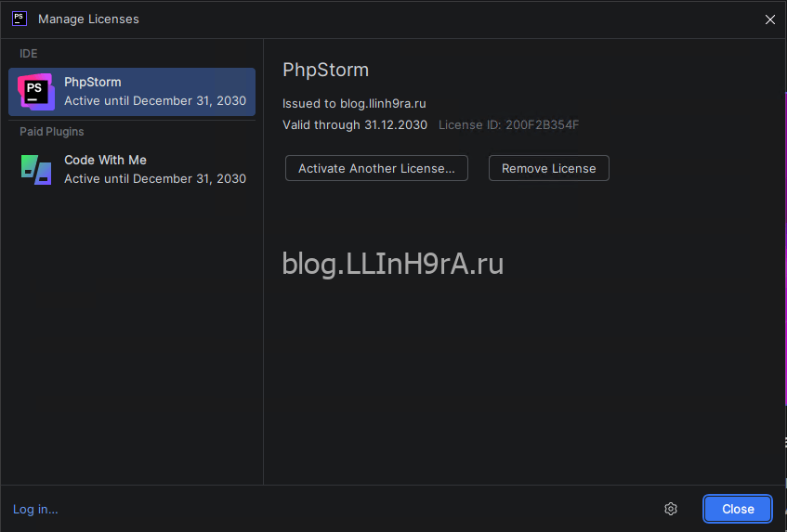Screen dimensions: 787x532
Task: Open the gear settings icon near Close
Action: [671, 509]
